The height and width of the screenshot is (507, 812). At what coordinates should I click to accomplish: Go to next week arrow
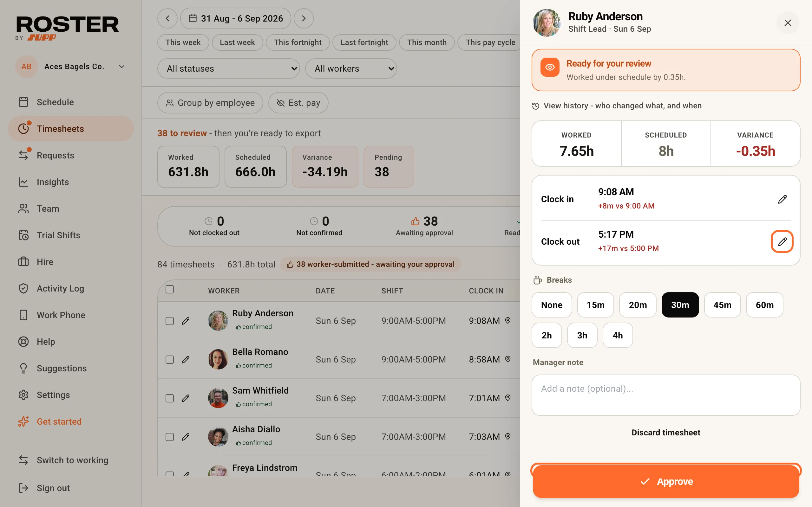click(x=304, y=18)
